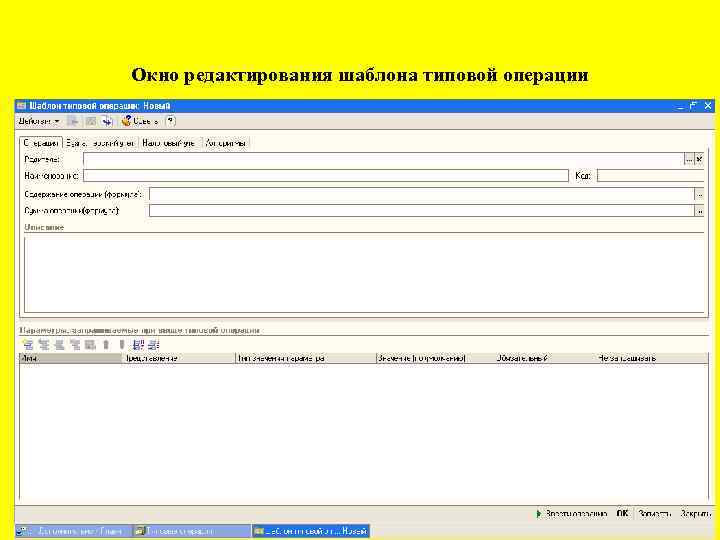Viewport: 720px width, 540px height.
Task: Open selection for the Родитель field
Action: click(x=689, y=159)
